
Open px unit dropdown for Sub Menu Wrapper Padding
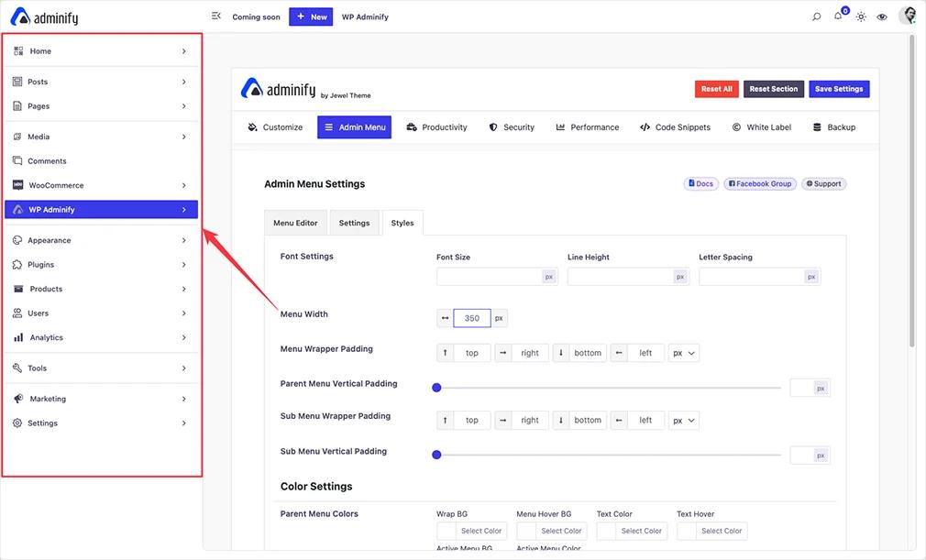(x=684, y=420)
